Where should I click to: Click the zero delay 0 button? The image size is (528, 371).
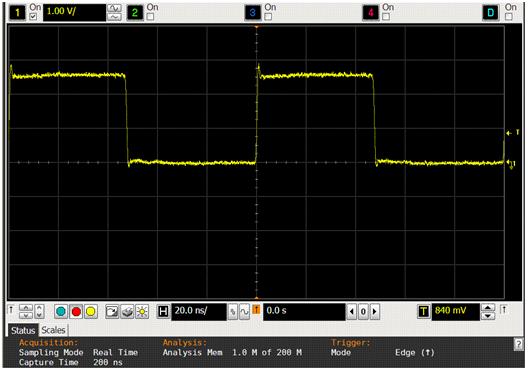click(x=363, y=311)
